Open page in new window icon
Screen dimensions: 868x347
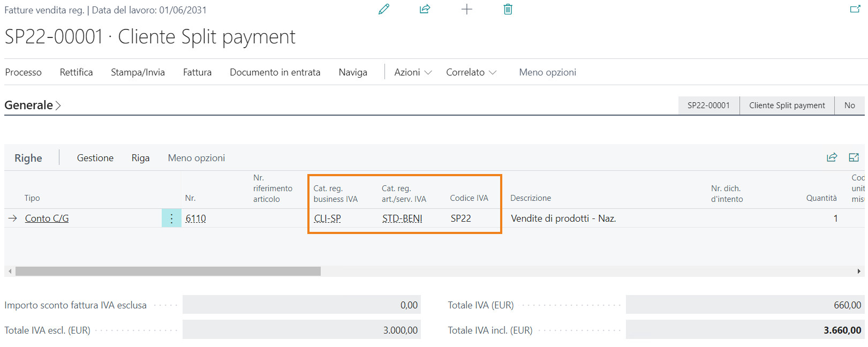pyautogui.click(x=855, y=9)
